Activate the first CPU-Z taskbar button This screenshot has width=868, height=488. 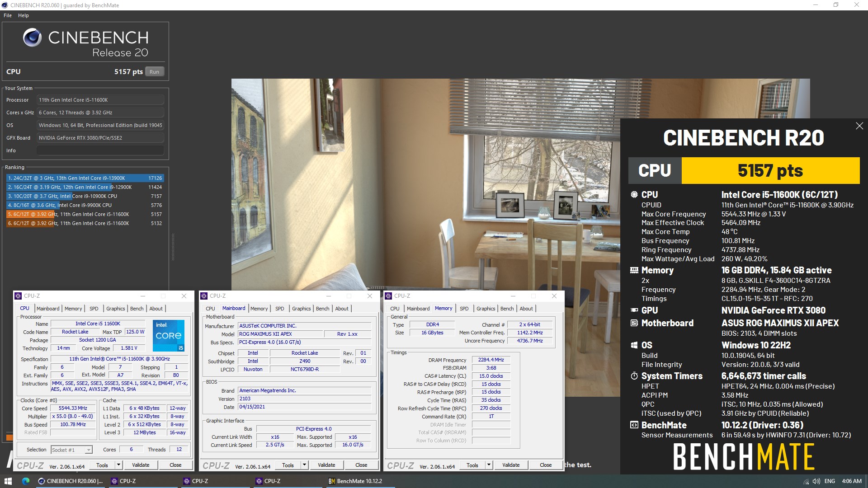coord(144,481)
